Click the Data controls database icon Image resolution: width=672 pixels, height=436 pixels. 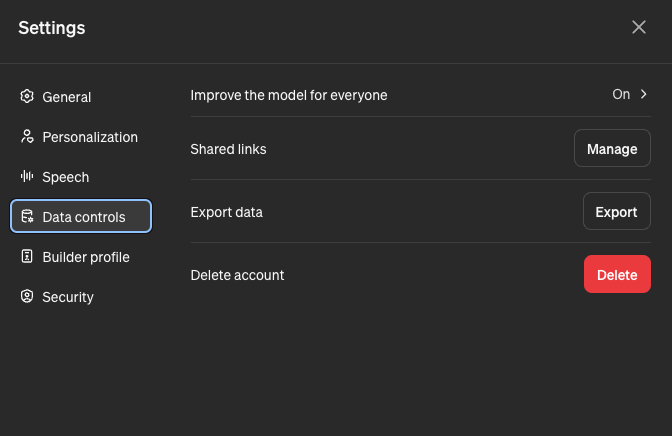(x=27, y=217)
